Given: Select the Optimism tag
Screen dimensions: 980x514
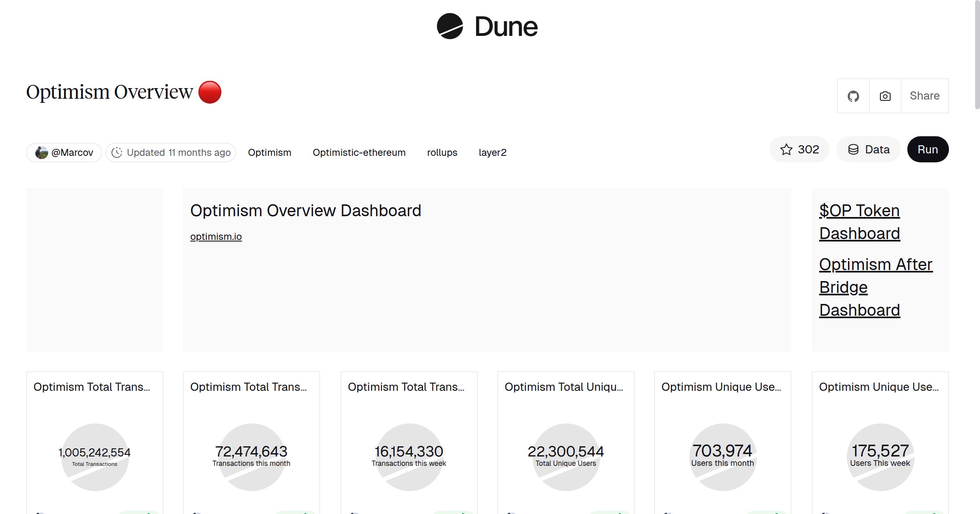Looking at the screenshot, I should (269, 153).
